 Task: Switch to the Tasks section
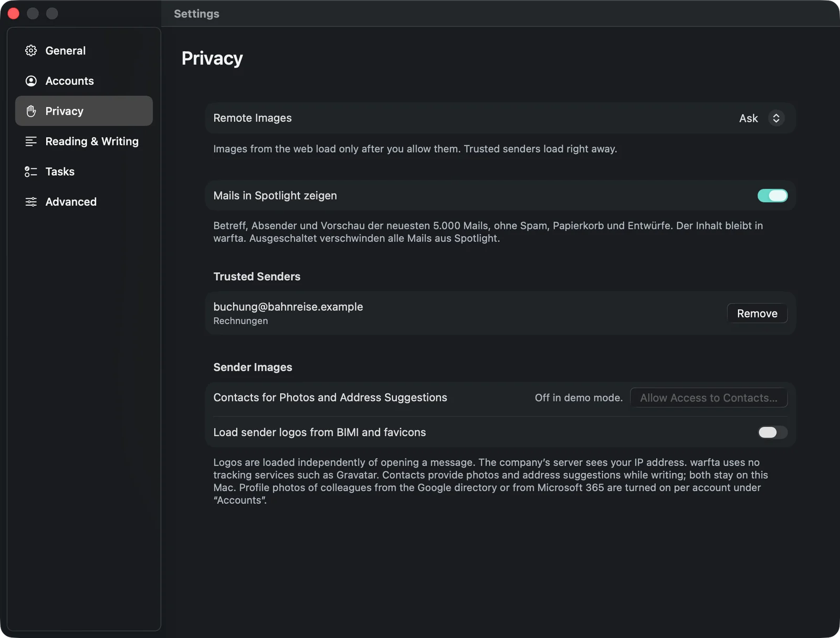[x=84, y=172]
